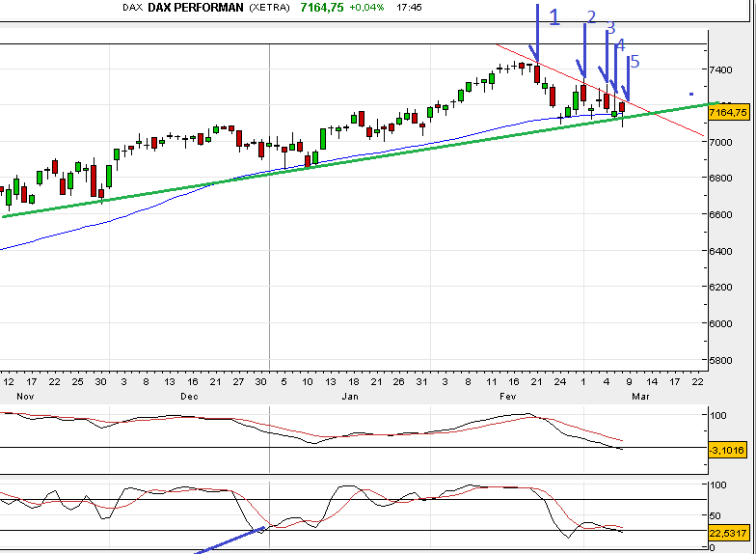756x554 pixels.
Task: Click the 6400 price axis label
Action: coord(720,251)
